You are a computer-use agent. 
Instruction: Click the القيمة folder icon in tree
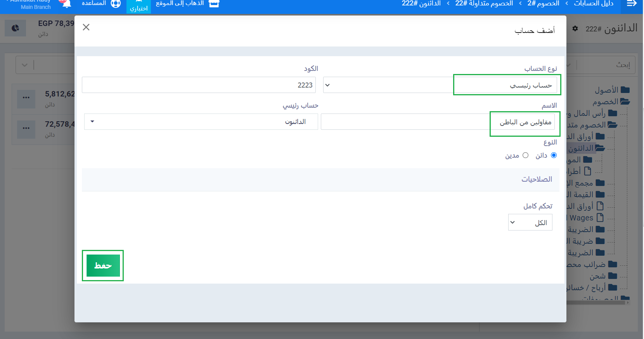[600, 194]
